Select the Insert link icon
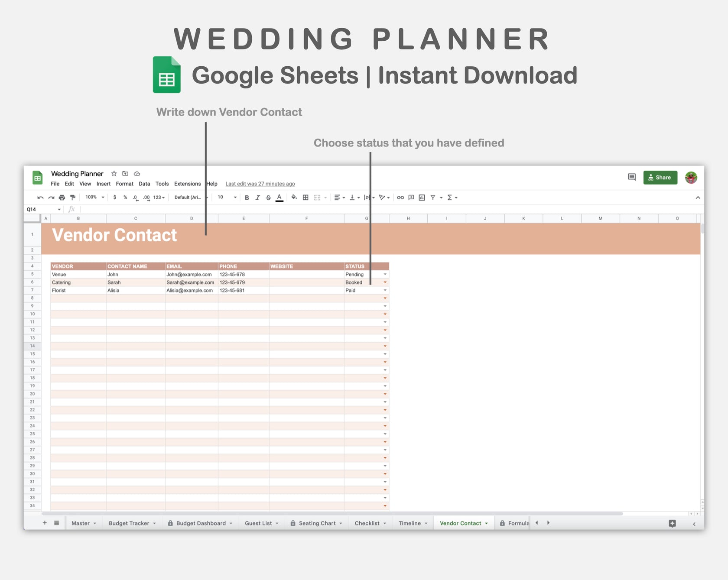The width and height of the screenshot is (728, 580). 400,197
